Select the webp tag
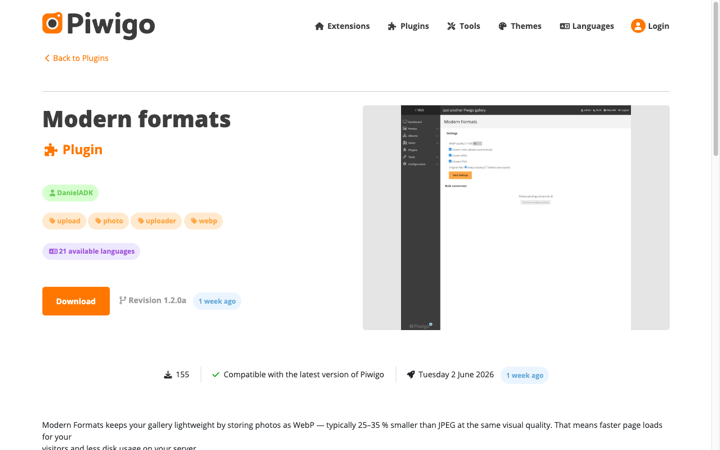This screenshot has width=720, height=450. [203, 221]
